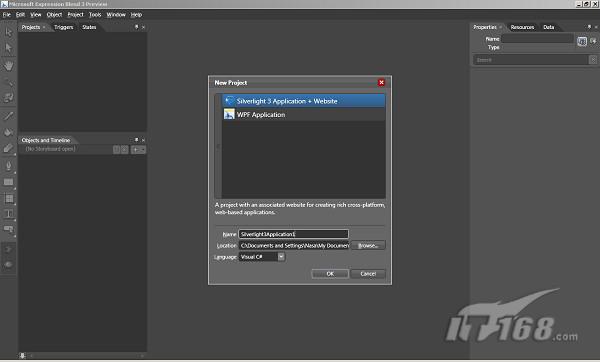This screenshot has width=600, height=362.
Task: Switch to the Triggers tab
Action: (64, 27)
